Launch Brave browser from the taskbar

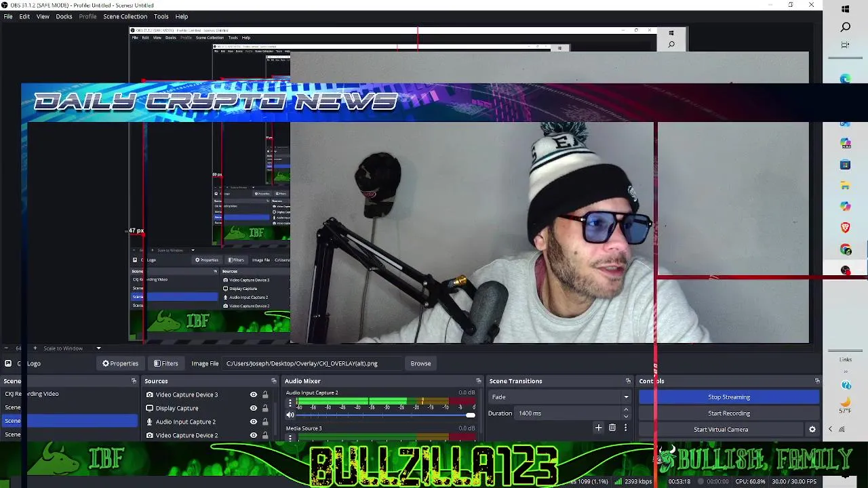(845, 228)
